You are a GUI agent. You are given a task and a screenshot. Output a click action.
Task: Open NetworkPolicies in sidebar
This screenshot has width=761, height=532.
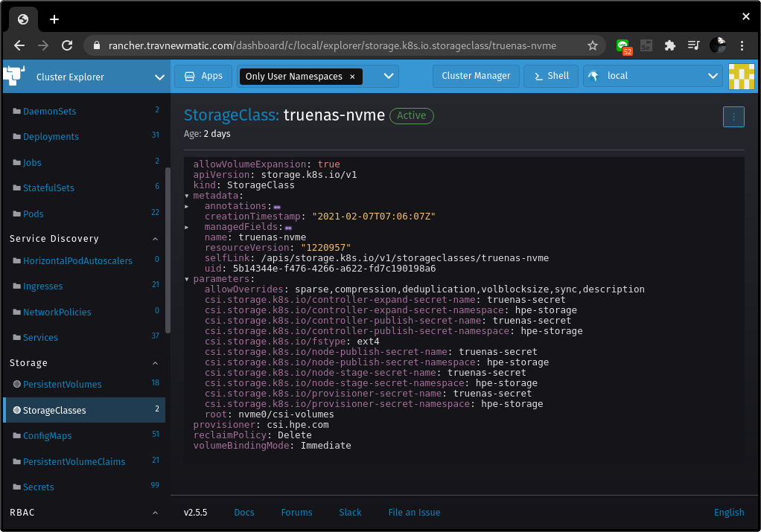57,313
